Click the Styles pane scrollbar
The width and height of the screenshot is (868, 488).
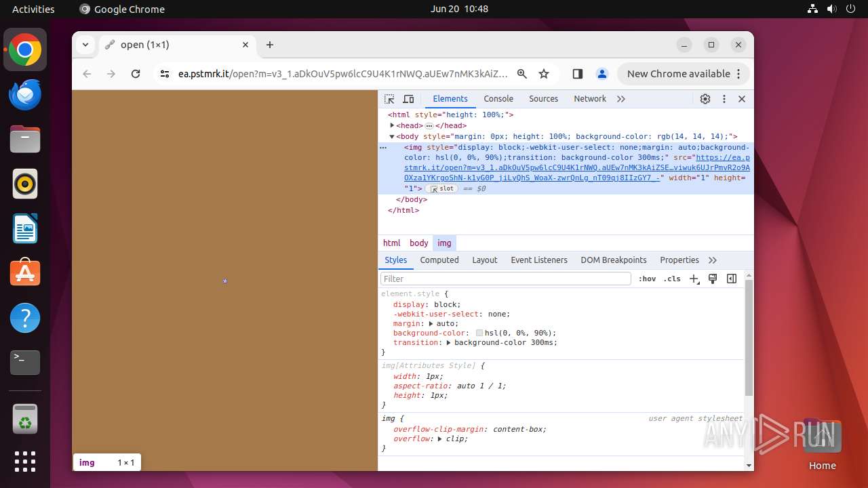749,337
